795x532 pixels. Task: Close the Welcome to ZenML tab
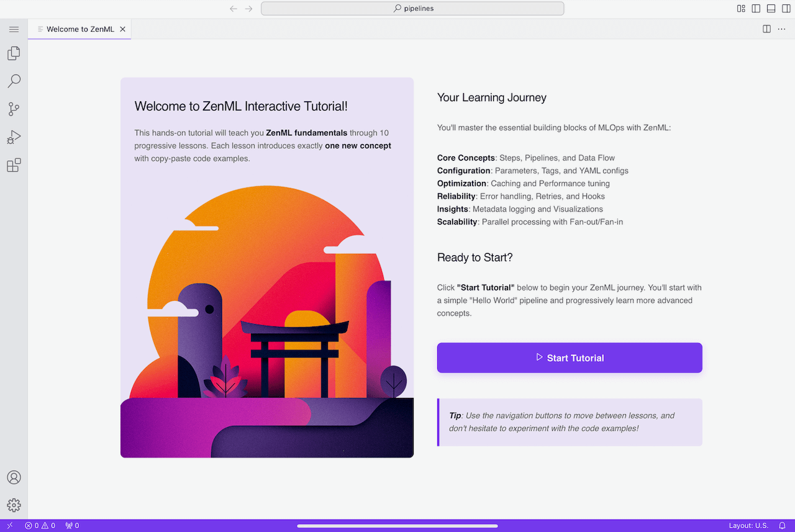[123, 29]
